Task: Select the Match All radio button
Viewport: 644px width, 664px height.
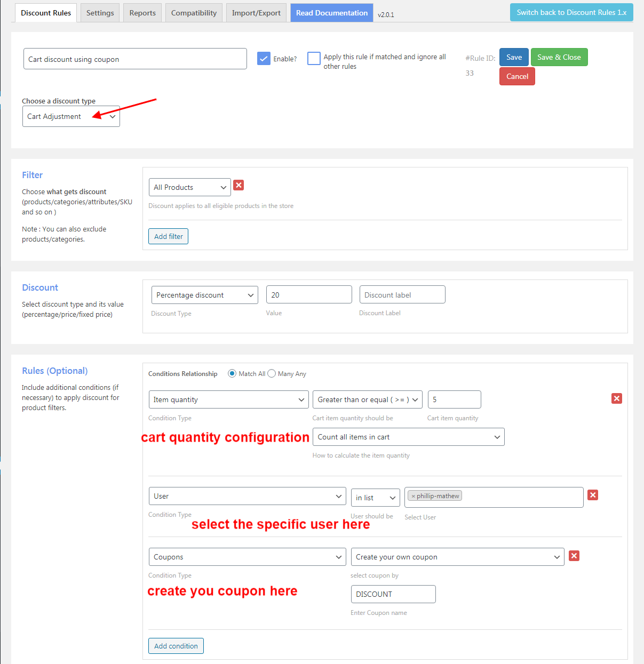Action: [x=232, y=373]
